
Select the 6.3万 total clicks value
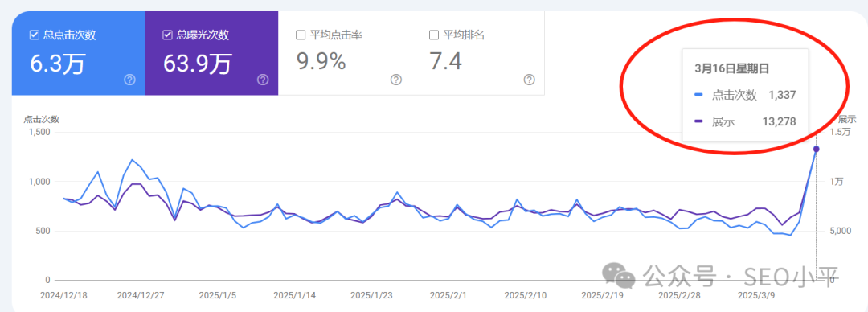58,63
